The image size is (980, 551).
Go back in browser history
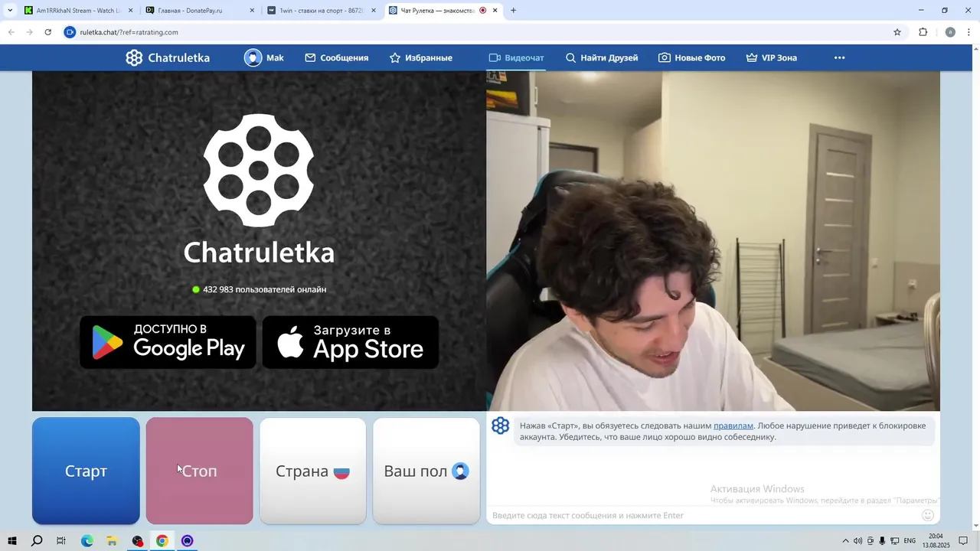pyautogui.click(x=11, y=32)
